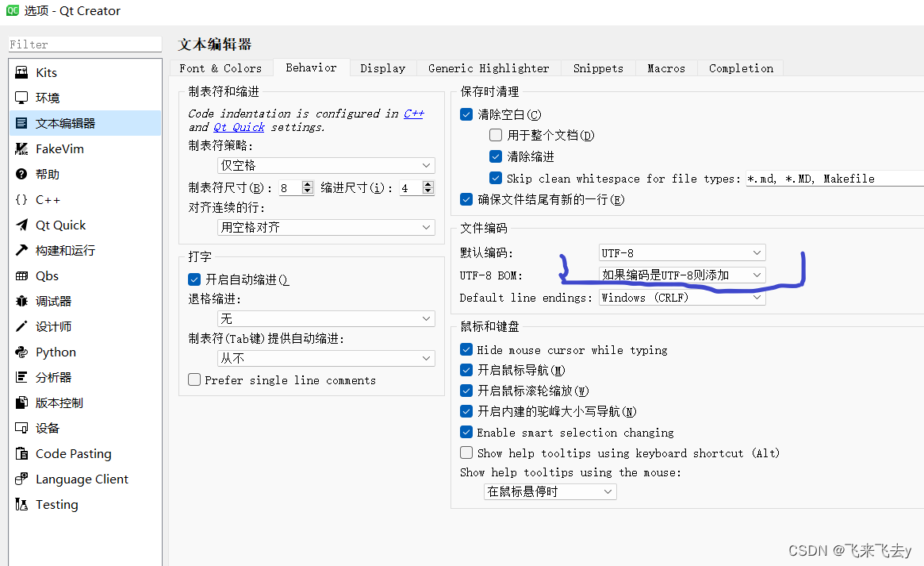Open the 在鼠标悬停时 tooltip dropdown
Screen dimensions: 924x566
pyautogui.click(x=550, y=491)
